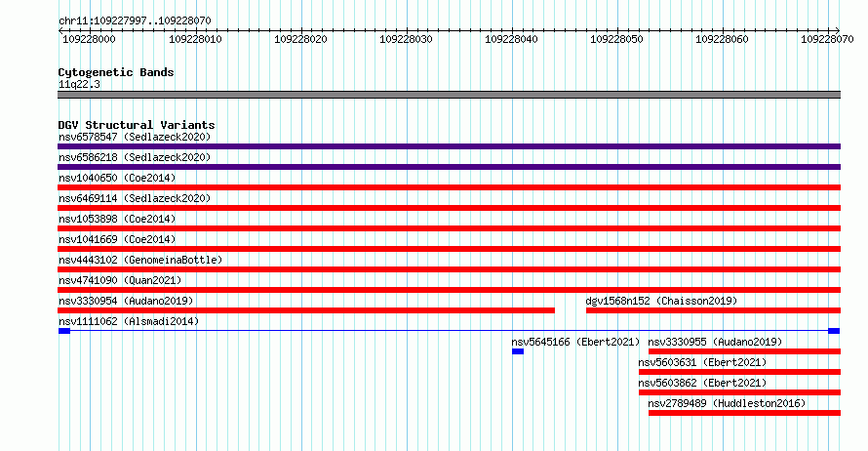Click the red bar under nsv5603862
This screenshot has height=451, width=868.
tap(739, 392)
